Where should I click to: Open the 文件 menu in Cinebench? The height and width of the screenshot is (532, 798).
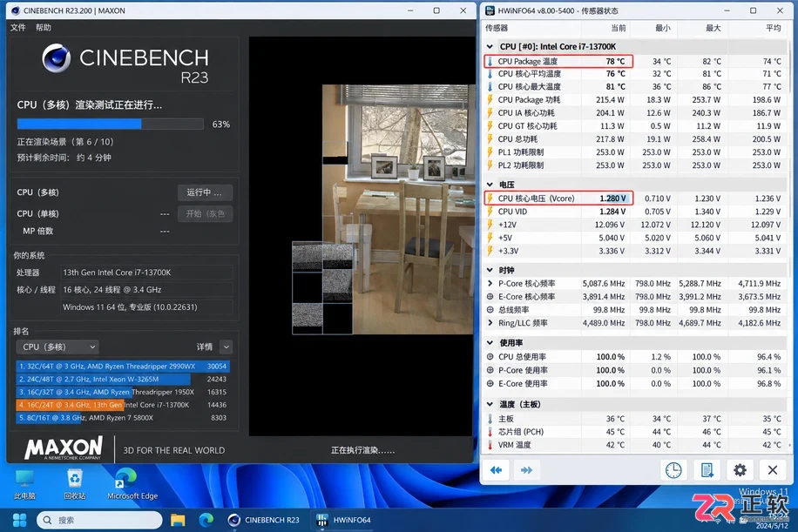coord(17,28)
